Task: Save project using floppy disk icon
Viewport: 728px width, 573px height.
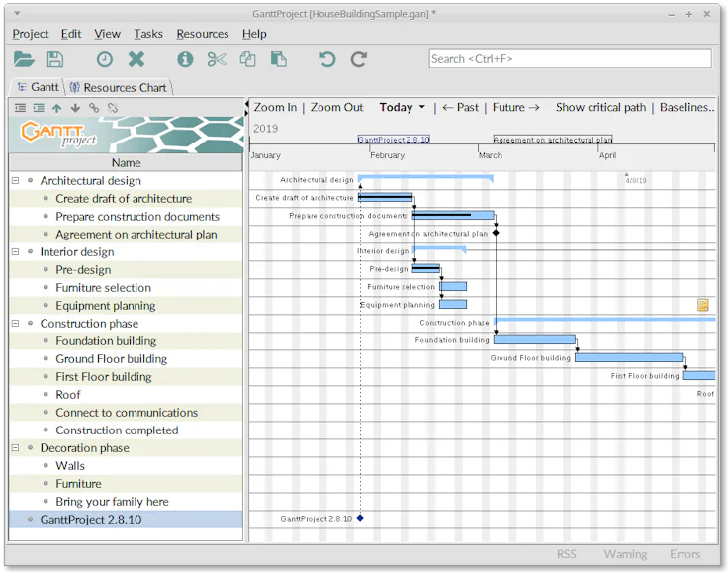Action: tap(55, 59)
